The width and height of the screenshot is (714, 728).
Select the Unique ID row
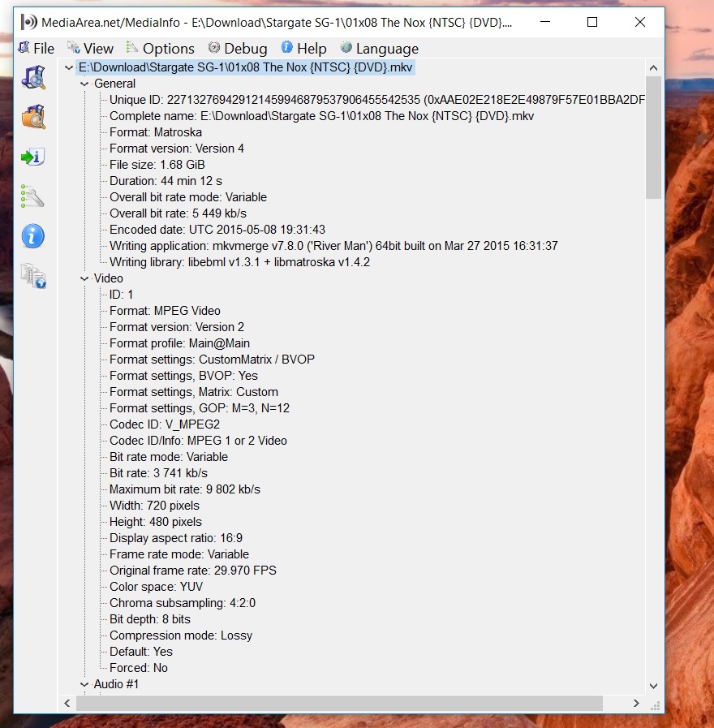376,100
